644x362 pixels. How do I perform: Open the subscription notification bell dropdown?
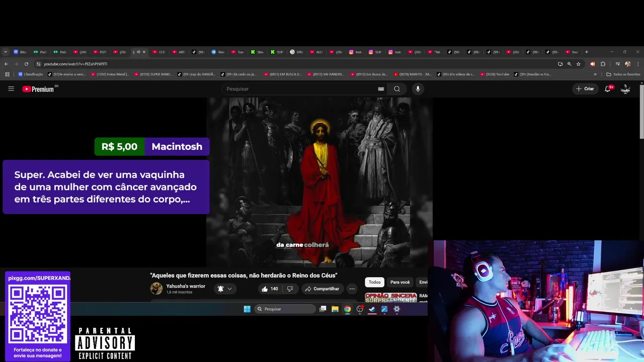(224, 289)
